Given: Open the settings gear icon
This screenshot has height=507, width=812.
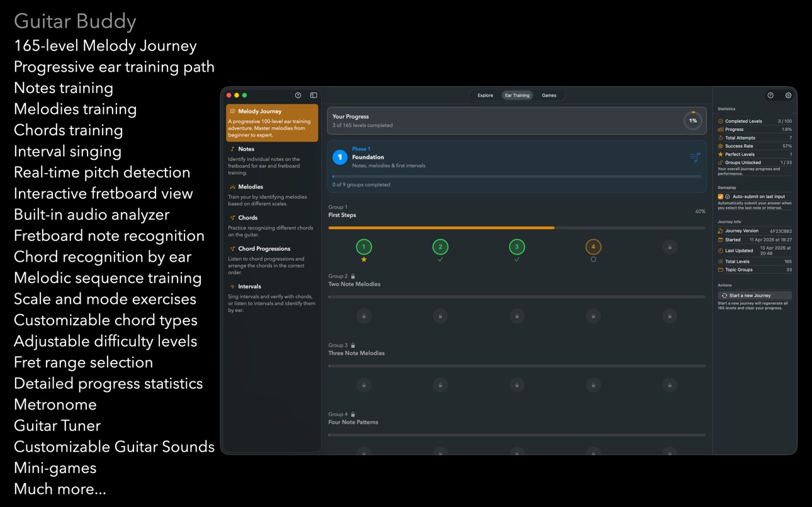Looking at the screenshot, I should [x=788, y=96].
